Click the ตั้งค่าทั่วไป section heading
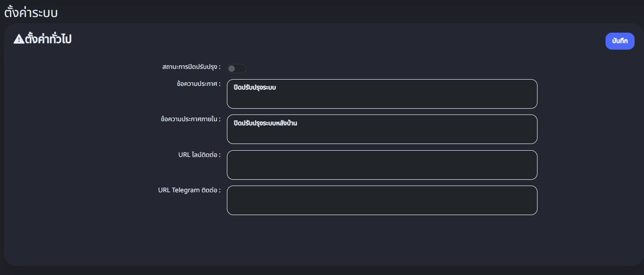This screenshot has width=644, height=275. point(48,39)
